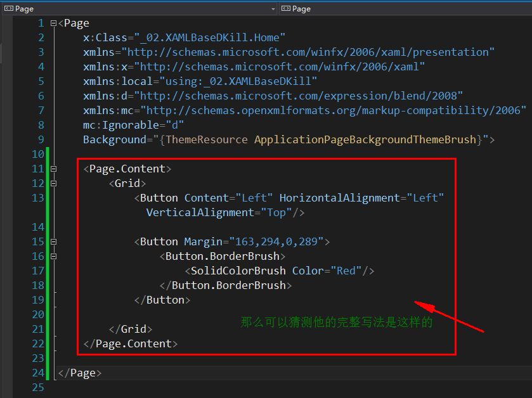
Task: Click the Page icon in right dropdown
Action: coord(286,8)
